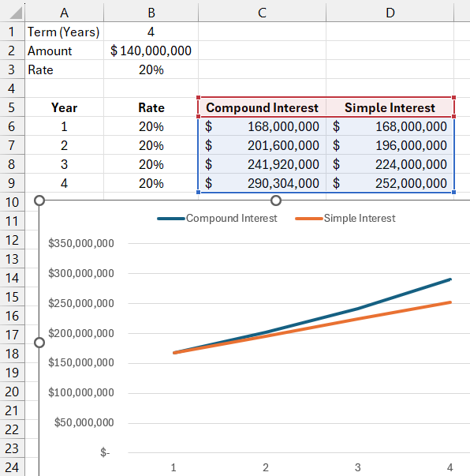470x476 pixels.
Task: Click the chart's left-middle resize handle
Action: pyautogui.click(x=39, y=343)
